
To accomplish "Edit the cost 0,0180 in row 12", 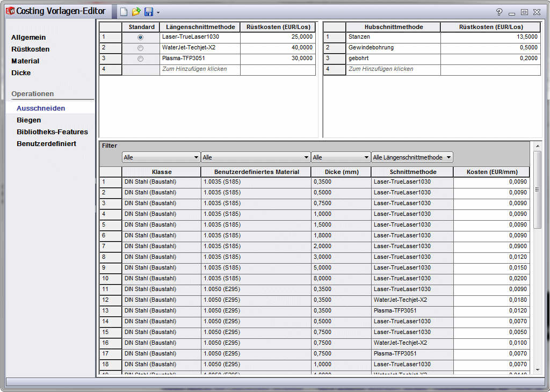I will pos(492,300).
